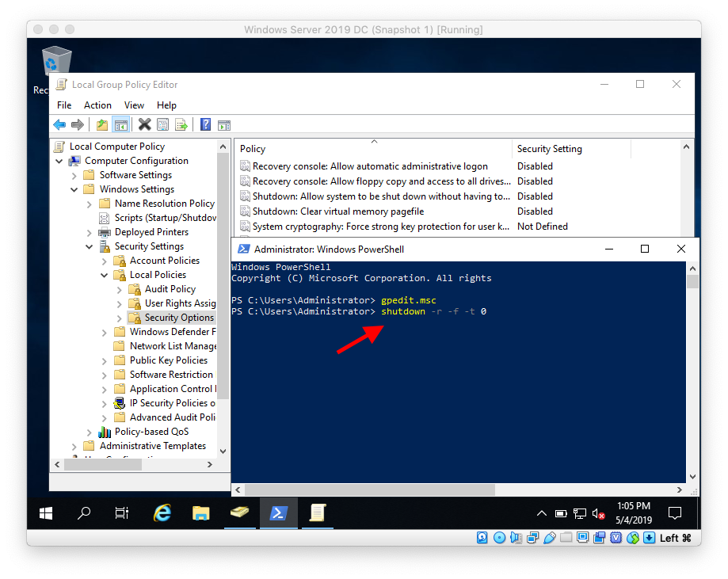Click tree pane horizontal scrollbar thumb
The height and width of the screenshot is (579, 728).
point(103,465)
